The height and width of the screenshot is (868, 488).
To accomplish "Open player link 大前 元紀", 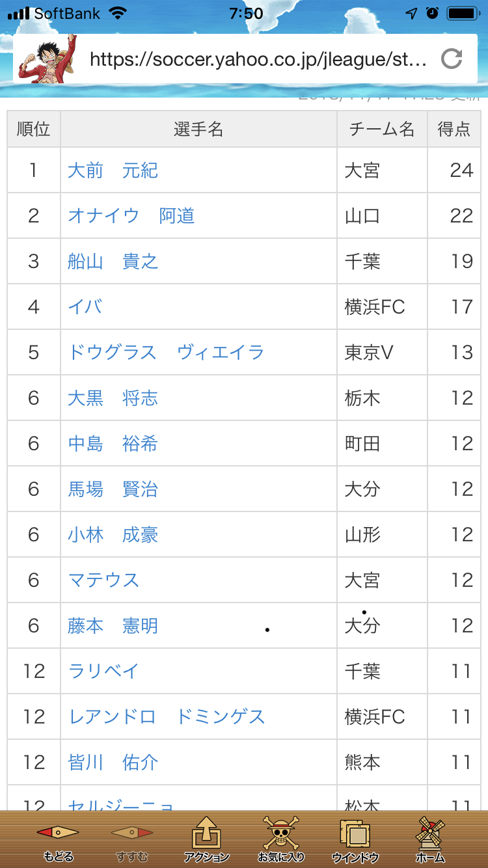I will (113, 170).
